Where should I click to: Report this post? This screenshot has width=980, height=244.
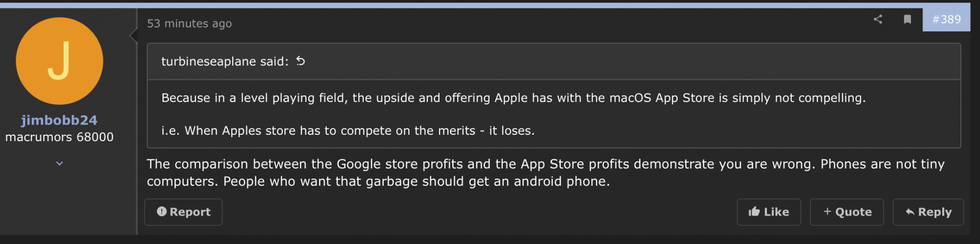(x=183, y=212)
